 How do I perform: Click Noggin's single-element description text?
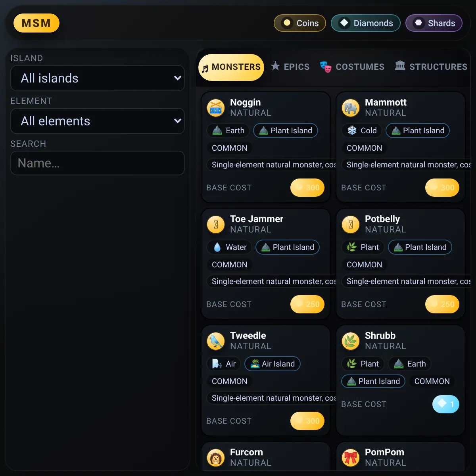(271, 165)
